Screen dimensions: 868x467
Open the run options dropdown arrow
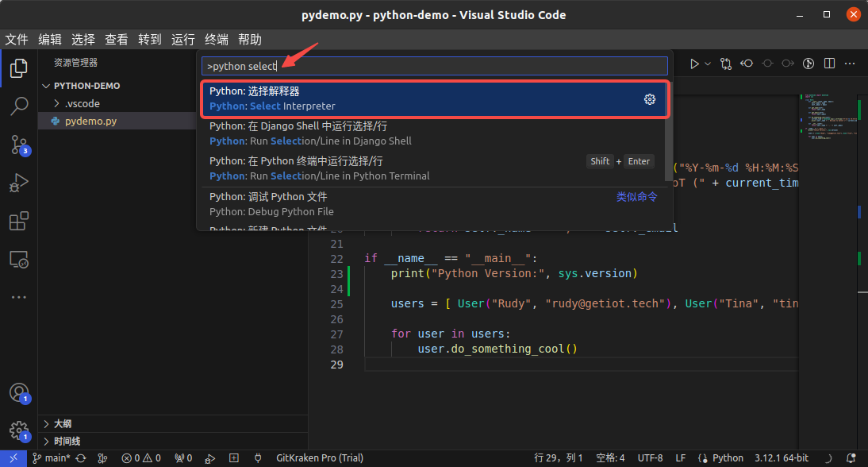click(708, 64)
